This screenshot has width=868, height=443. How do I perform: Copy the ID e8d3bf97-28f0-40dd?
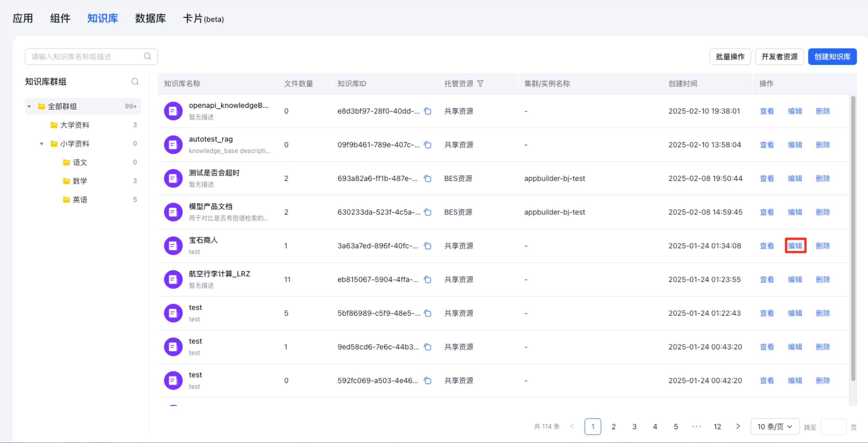coord(428,111)
